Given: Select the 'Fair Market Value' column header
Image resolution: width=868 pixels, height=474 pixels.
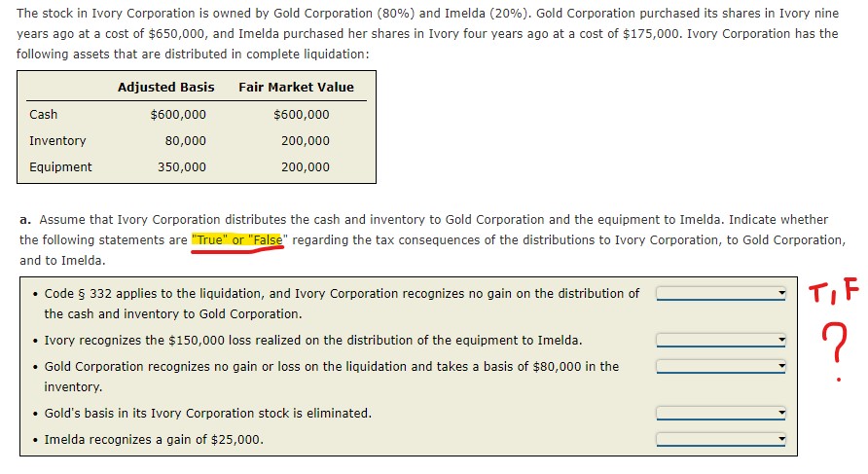Looking at the screenshot, I should click(296, 87).
